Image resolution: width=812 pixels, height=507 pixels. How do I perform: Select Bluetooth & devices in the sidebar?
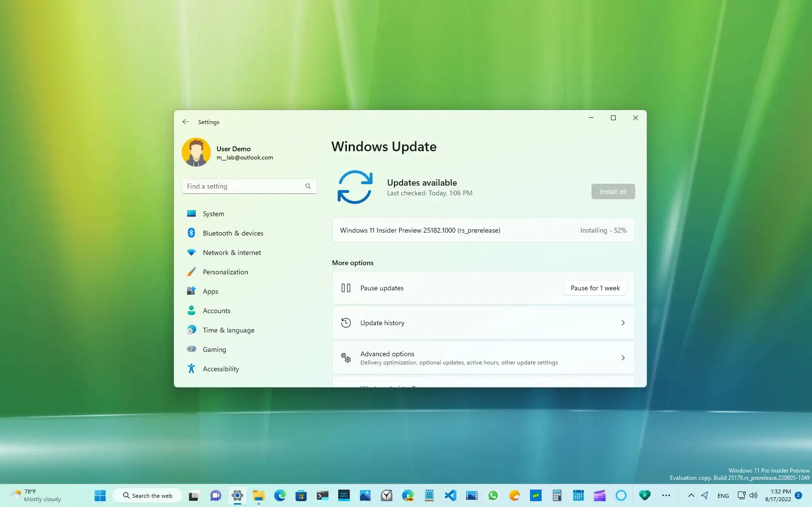pyautogui.click(x=232, y=233)
